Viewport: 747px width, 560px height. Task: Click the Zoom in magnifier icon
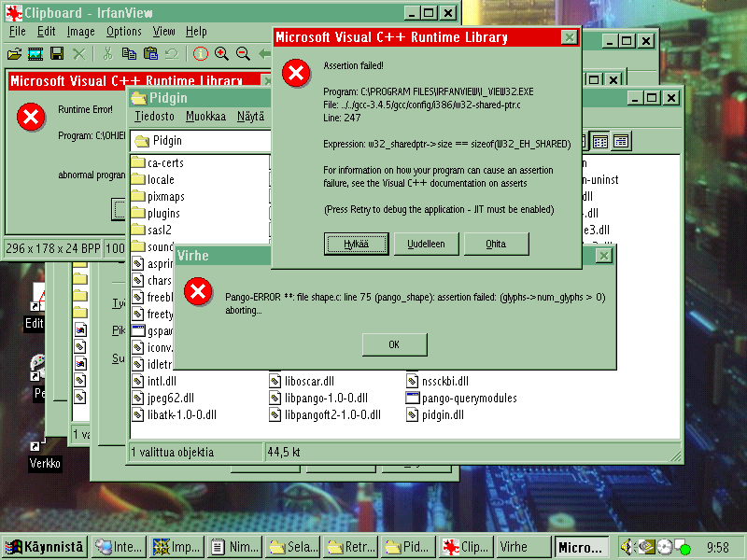click(221, 54)
